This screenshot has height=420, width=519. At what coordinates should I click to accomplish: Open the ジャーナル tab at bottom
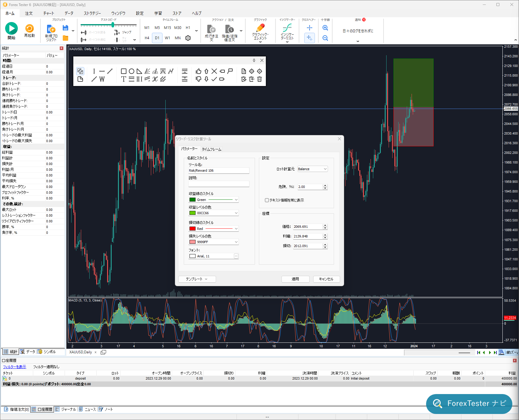tap(66, 409)
